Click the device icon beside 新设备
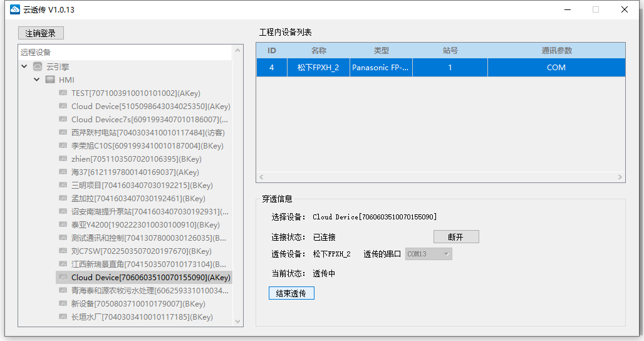Image resolution: width=644 pixels, height=341 pixels. click(x=63, y=303)
